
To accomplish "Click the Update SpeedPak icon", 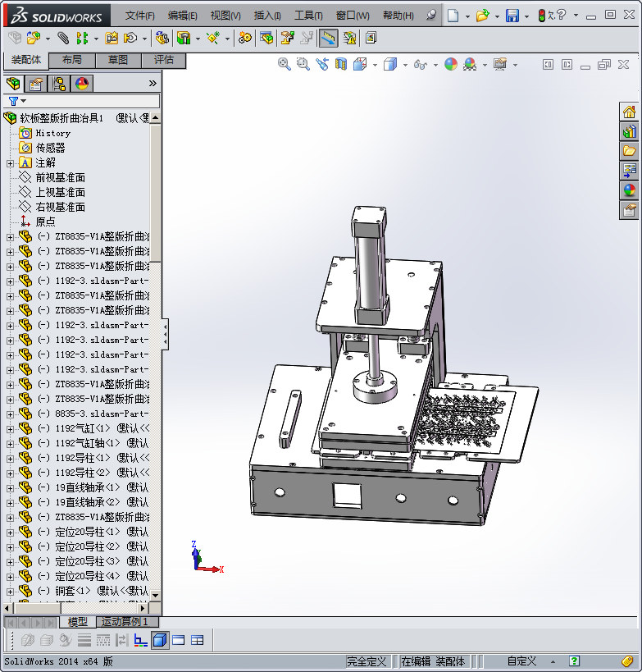I will pyautogui.click(x=349, y=38).
